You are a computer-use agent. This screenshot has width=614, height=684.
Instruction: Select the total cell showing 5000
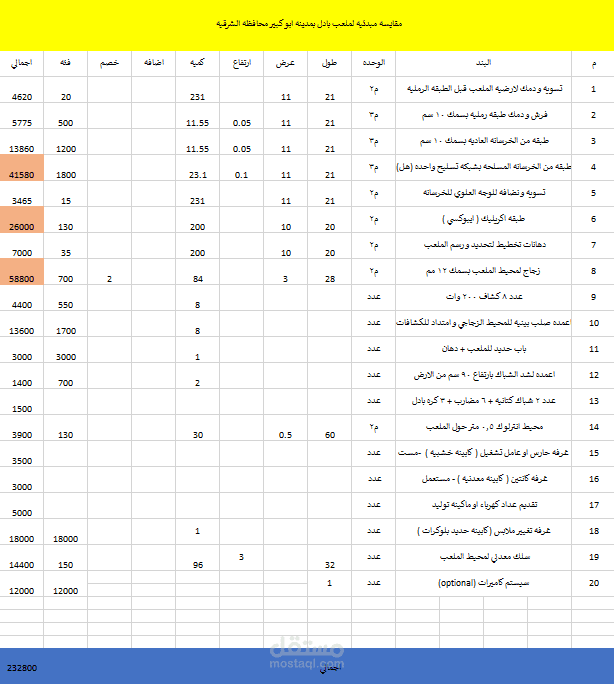pyautogui.click(x=22, y=506)
